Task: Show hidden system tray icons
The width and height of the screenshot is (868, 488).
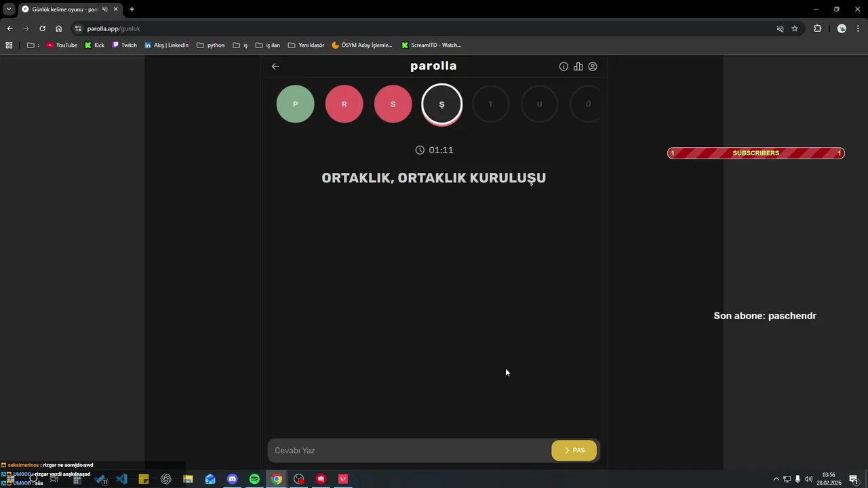Action: [776, 479]
